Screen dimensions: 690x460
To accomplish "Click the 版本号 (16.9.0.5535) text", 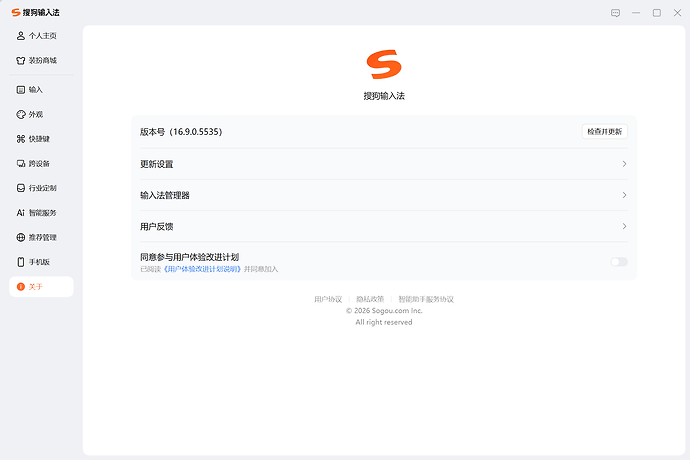I will (181, 132).
